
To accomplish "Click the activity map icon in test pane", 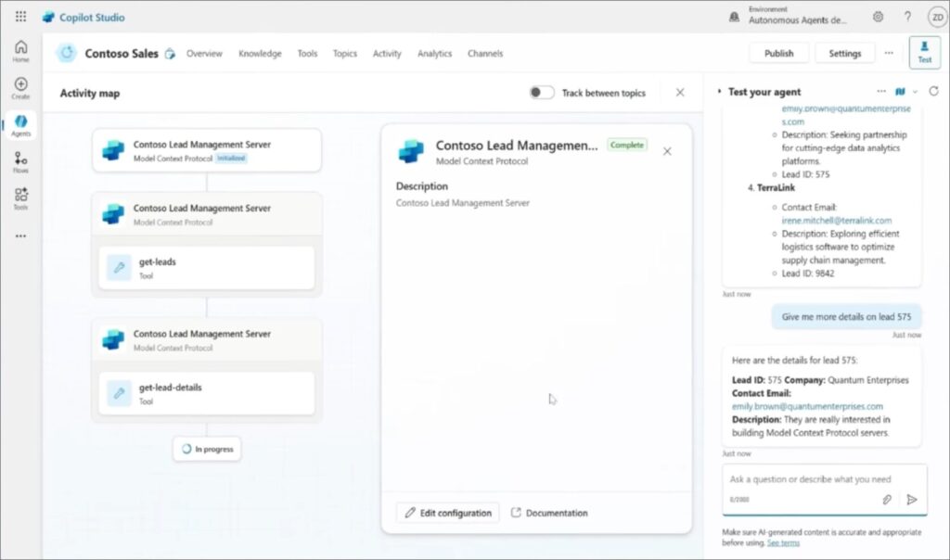I will click(900, 92).
